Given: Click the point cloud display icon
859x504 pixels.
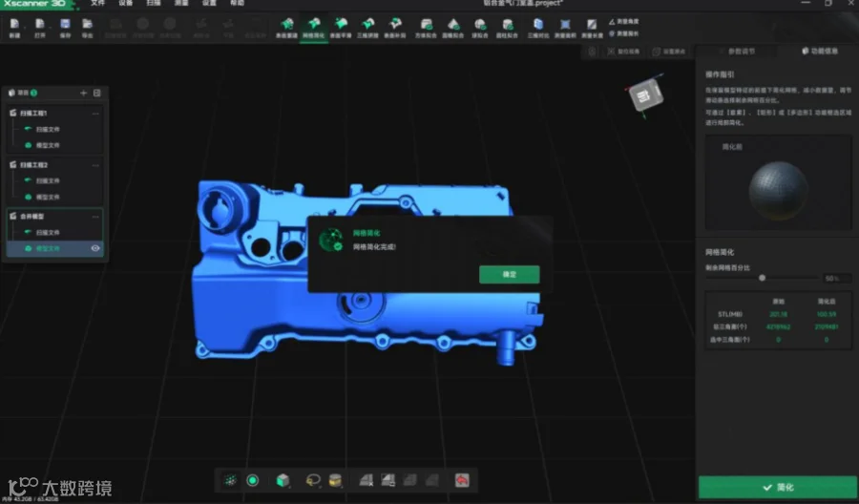Looking at the screenshot, I should (x=231, y=480).
